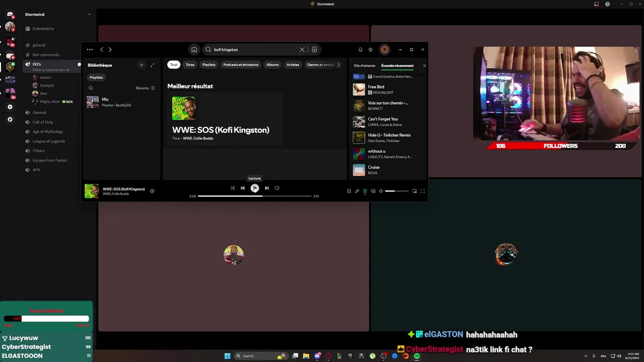Skip to previous track
The height and width of the screenshot is (362, 644).
[x=243, y=188]
